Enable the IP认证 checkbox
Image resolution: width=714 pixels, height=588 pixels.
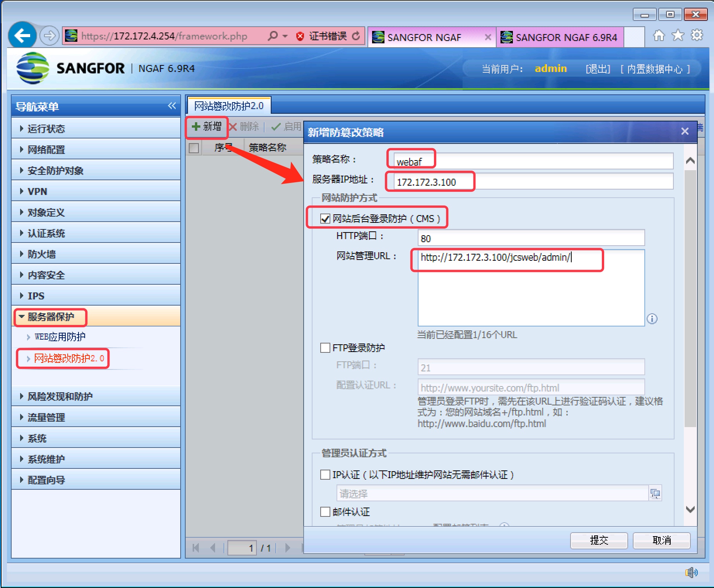pos(325,475)
